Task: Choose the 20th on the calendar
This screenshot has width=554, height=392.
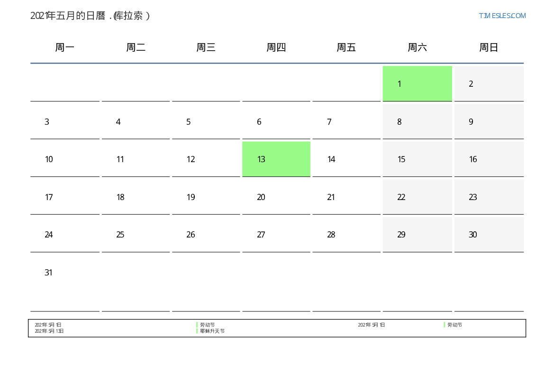Action: click(276, 197)
